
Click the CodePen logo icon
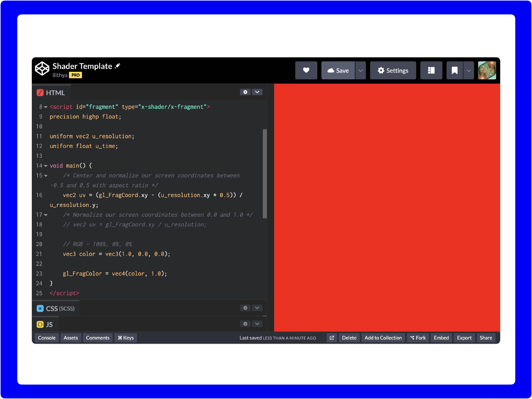tap(42, 69)
